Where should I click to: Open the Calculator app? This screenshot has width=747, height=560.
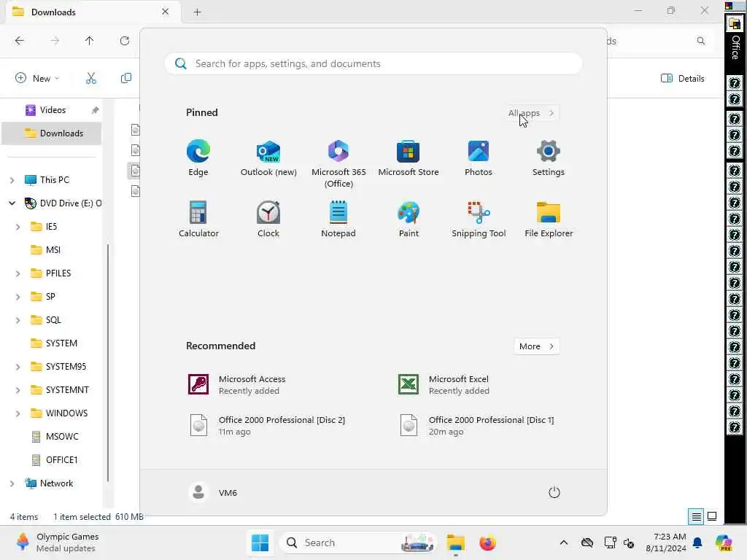(x=198, y=219)
